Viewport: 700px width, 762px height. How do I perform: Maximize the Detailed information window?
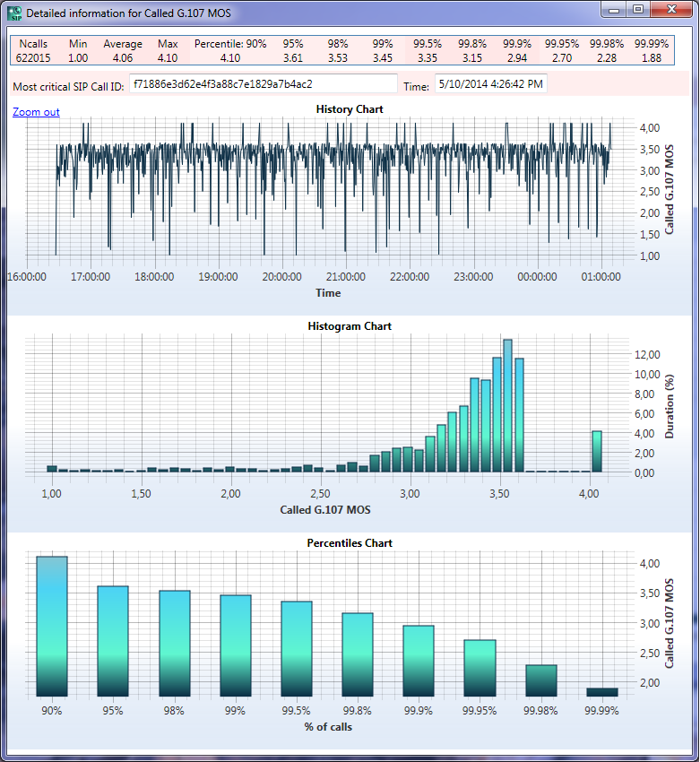tap(638, 9)
